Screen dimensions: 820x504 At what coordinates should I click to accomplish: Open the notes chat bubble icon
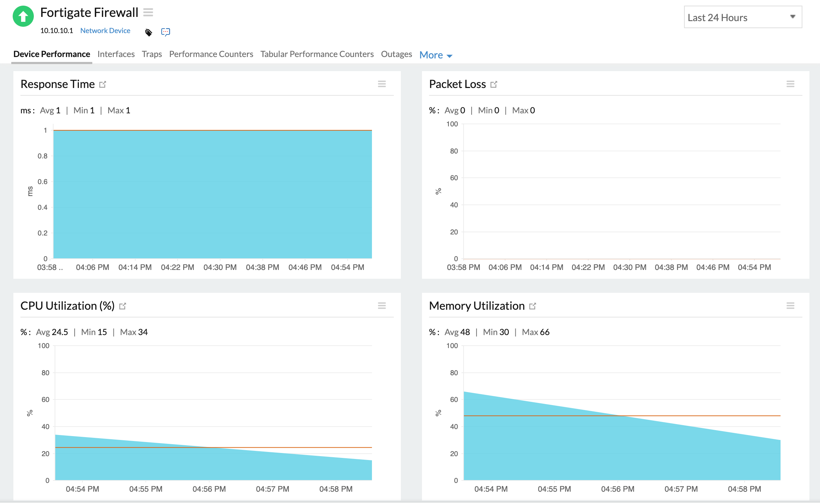pyautogui.click(x=166, y=32)
